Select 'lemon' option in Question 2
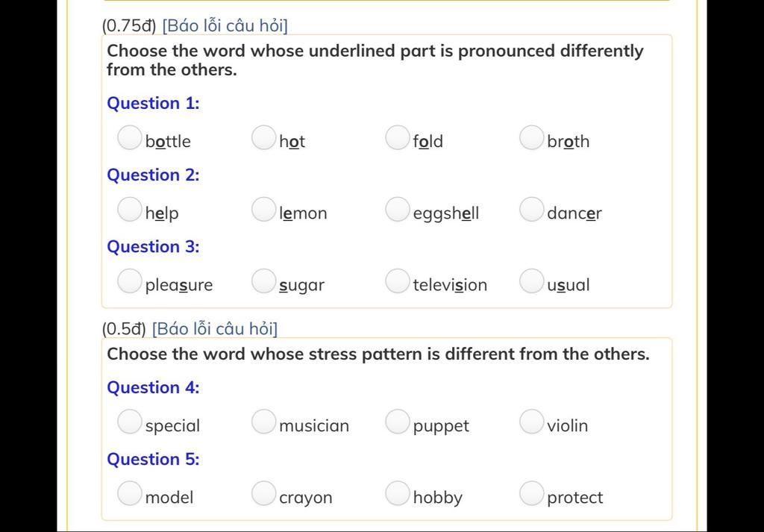The width and height of the screenshot is (764, 532). [x=263, y=210]
